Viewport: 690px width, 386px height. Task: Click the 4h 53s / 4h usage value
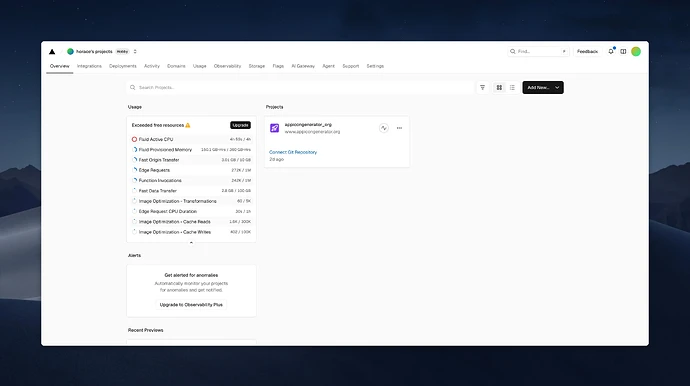click(x=240, y=139)
